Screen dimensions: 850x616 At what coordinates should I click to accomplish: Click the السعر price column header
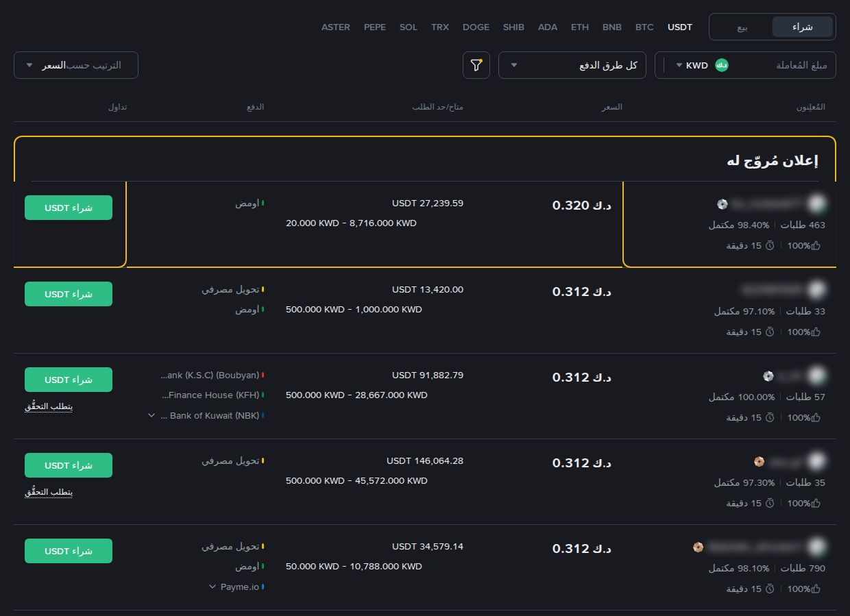[x=612, y=108]
